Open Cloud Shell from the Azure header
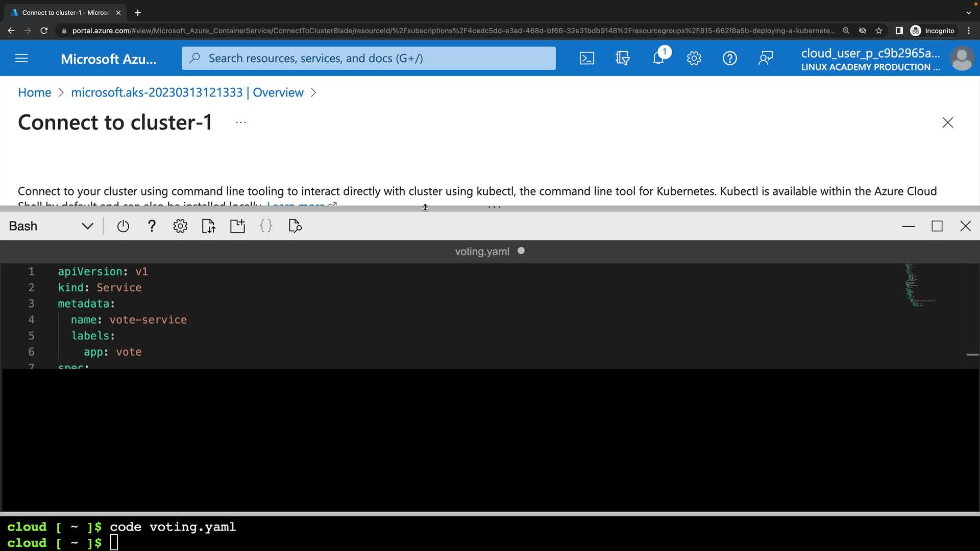980x551 pixels. coord(587,58)
